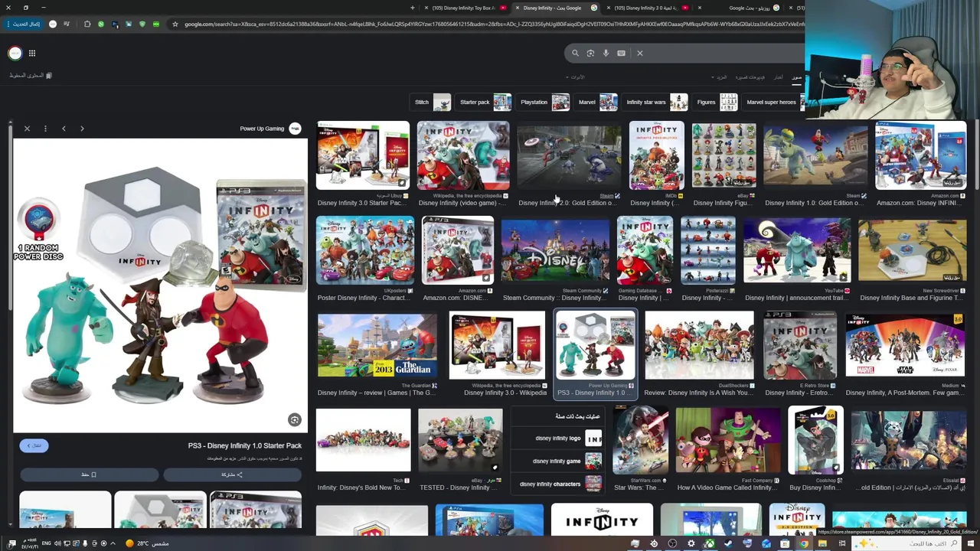Close the image preview panel
980x551 pixels.
coord(27,129)
